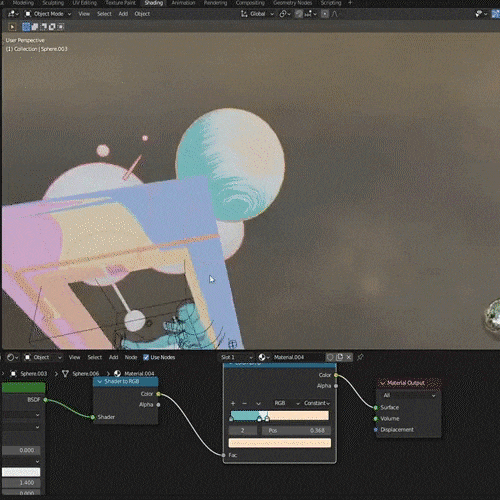Open the viewport editor type menu
Image resolution: width=500 pixels, height=500 pixels.
coord(13,14)
